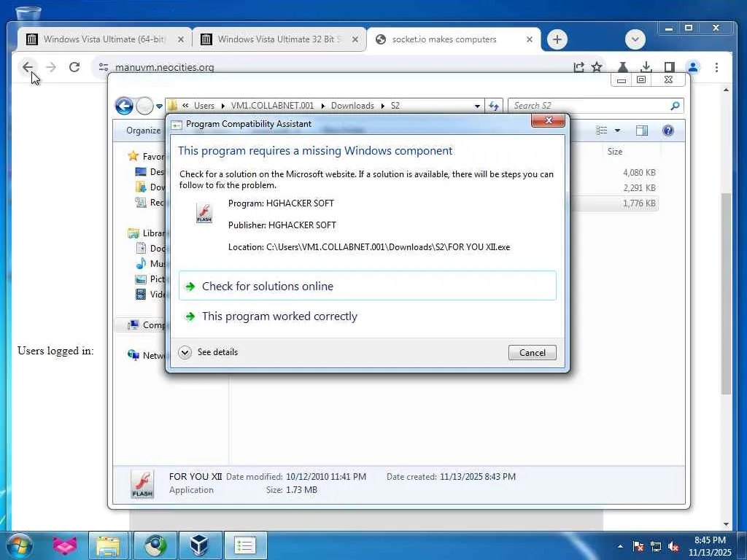
Task: Open the Recycle Bin on the desktop
Action: [x=28, y=12]
